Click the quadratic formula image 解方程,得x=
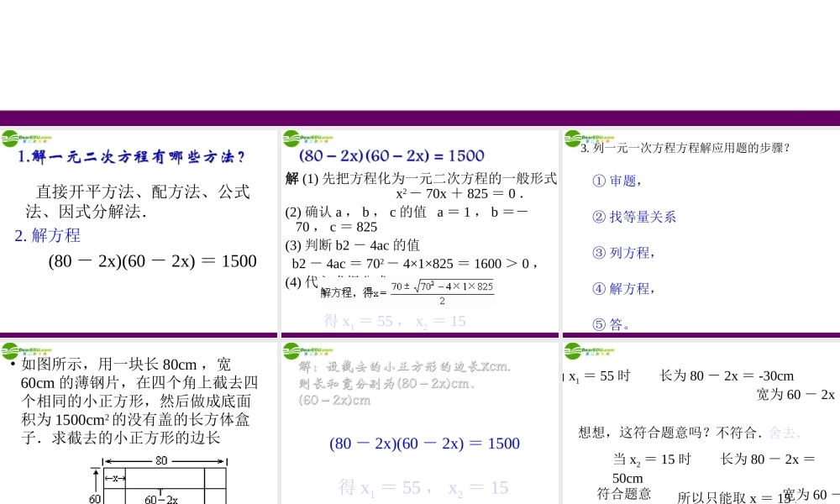This screenshot has width=840, height=504. (x=407, y=292)
